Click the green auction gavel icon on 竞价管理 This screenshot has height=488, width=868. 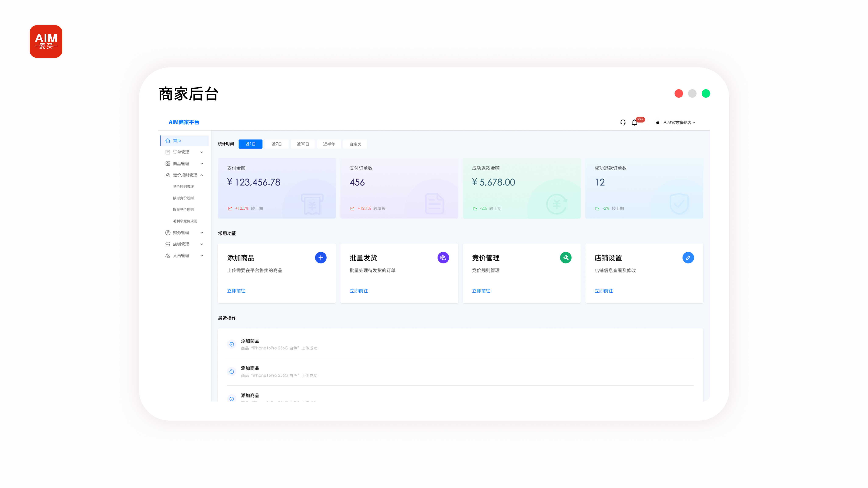[x=565, y=257]
